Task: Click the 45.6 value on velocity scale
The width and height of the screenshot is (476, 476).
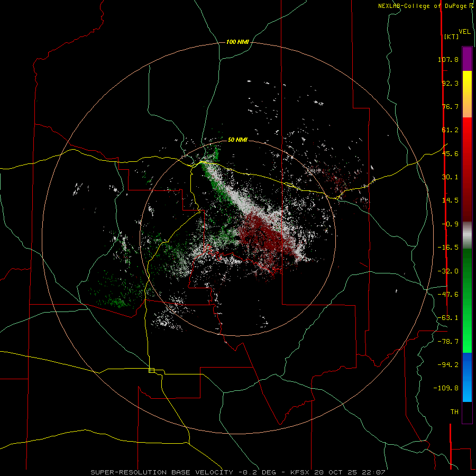Action: tap(450, 153)
